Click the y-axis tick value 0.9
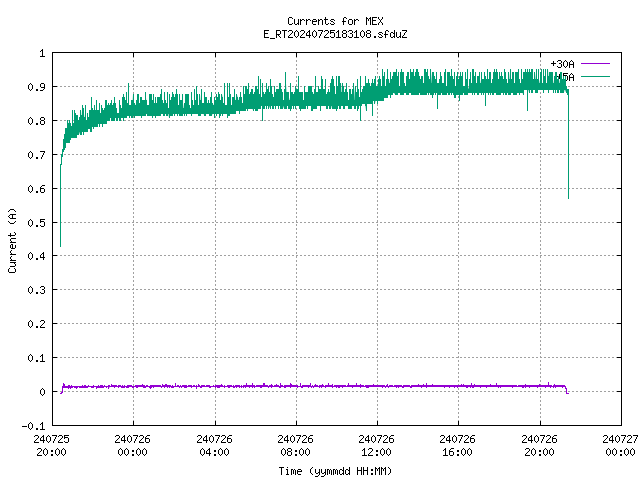Image resolution: width=640 pixels, height=480 pixels. [36, 87]
